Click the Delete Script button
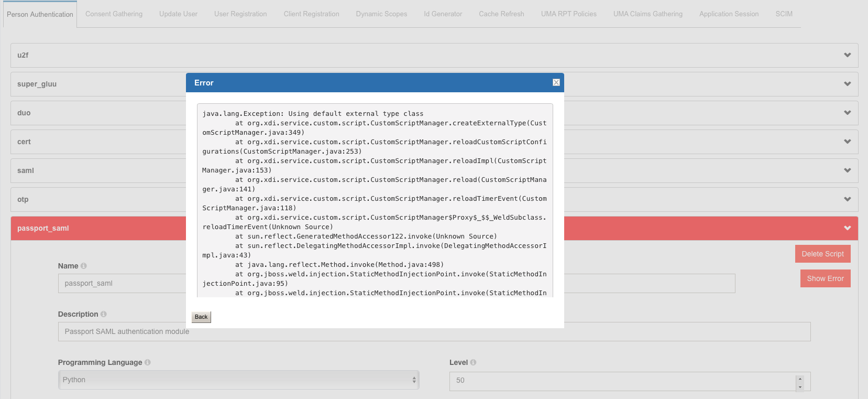The height and width of the screenshot is (399, 868). (822, 254)
